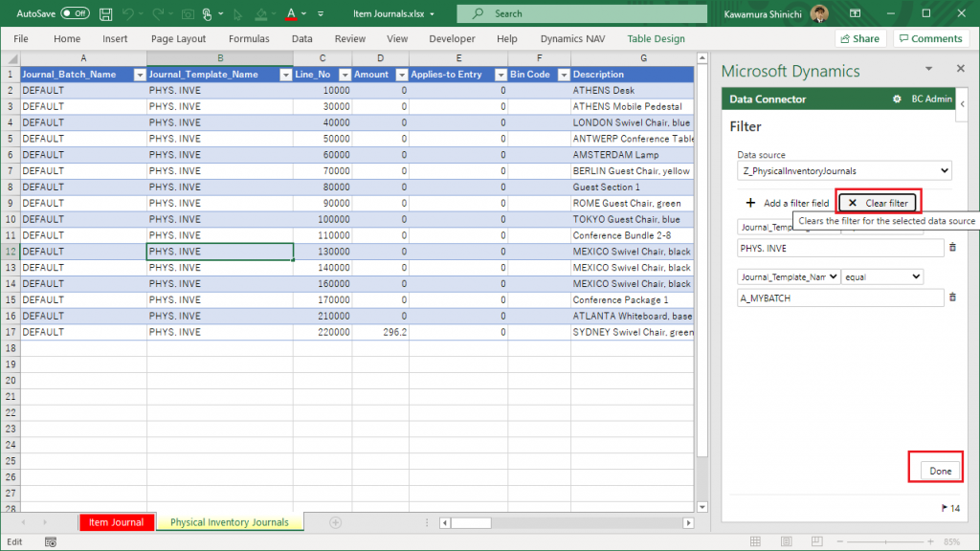
Task: Redo the last undone action
Action: click(x=158, y=13)
